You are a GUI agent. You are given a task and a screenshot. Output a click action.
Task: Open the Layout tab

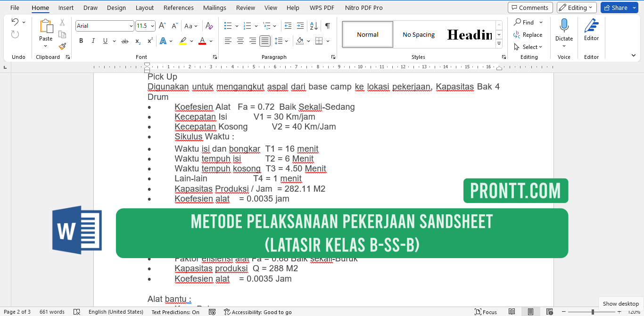tap(145, 8)
